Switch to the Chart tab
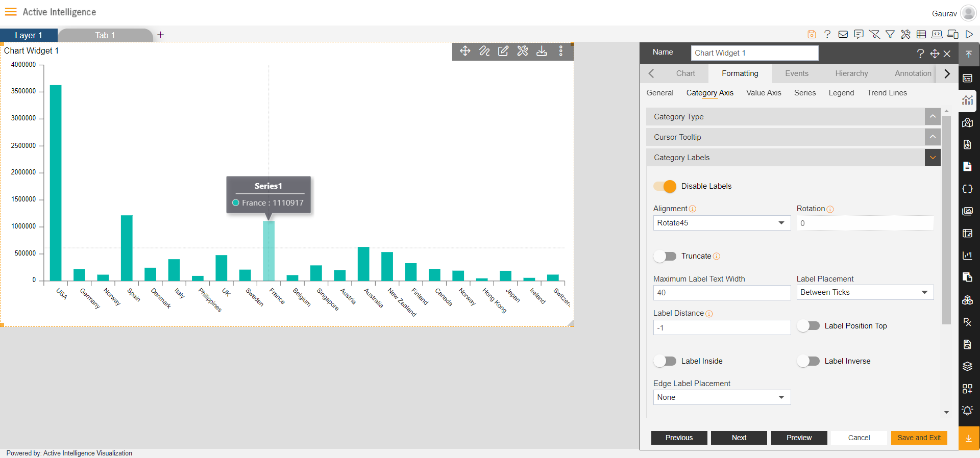Image resolution: width=980 pixels, height=458 pixels. 685,73
